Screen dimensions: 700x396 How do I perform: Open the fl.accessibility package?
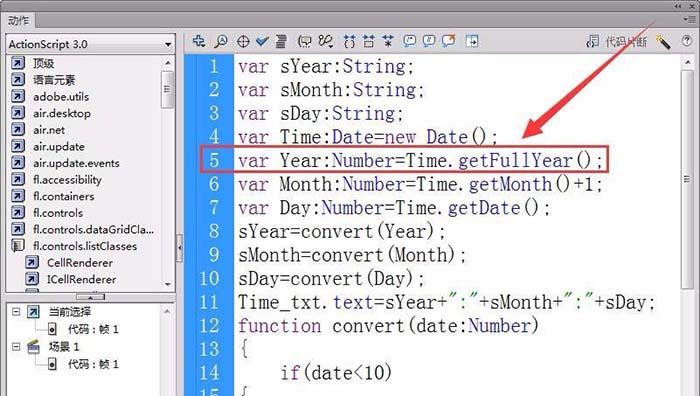coord(67,179)
